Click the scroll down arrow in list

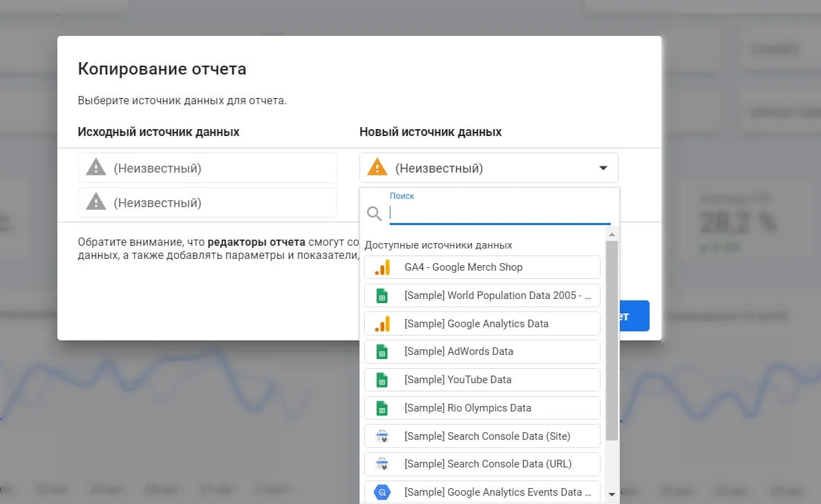[612, 494]
